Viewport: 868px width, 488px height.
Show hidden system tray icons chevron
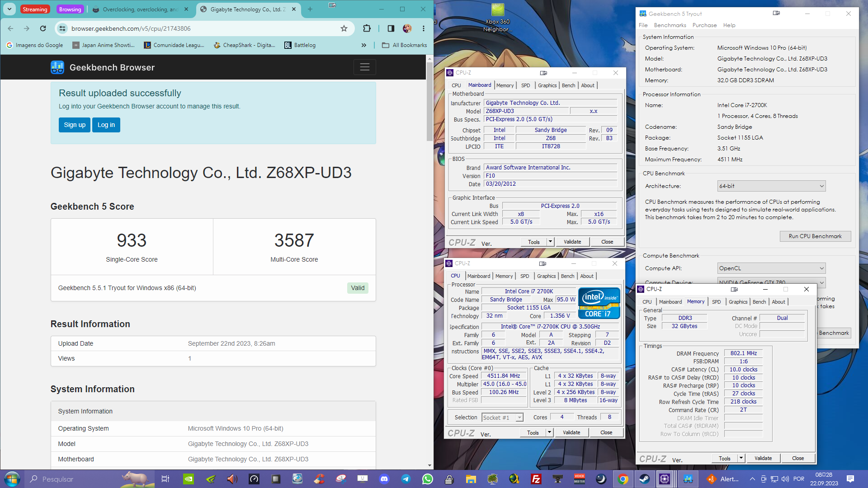coord(752,479)
